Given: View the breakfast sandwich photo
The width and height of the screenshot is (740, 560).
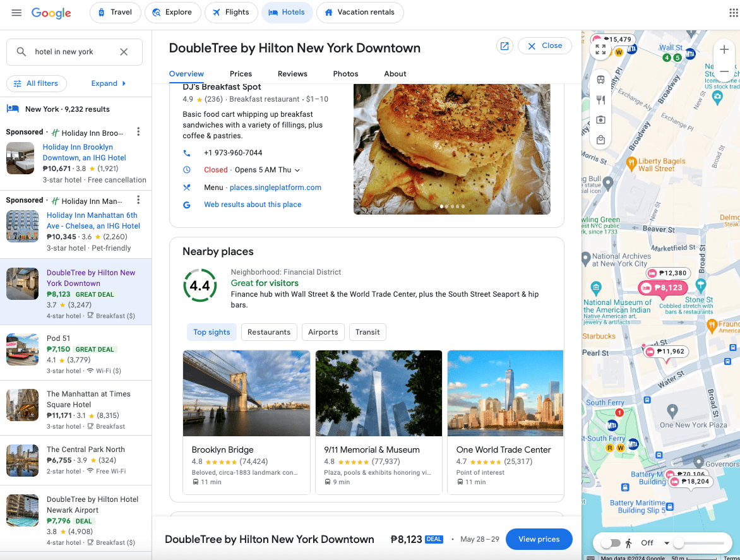Looking at the screenshot, I should coord(451,149).
